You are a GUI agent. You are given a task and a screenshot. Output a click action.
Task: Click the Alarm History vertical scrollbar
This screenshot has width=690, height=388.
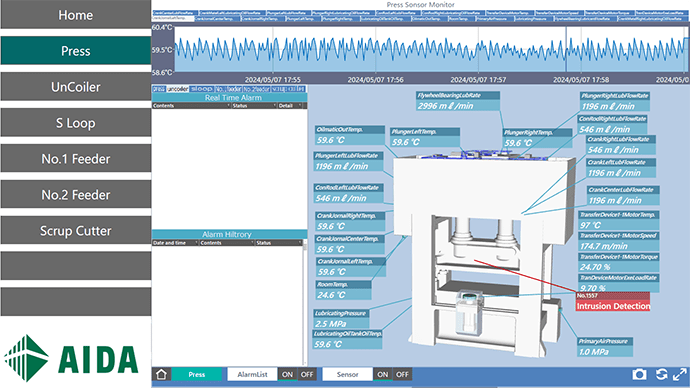pyautogui.click(x=305, y=303)
